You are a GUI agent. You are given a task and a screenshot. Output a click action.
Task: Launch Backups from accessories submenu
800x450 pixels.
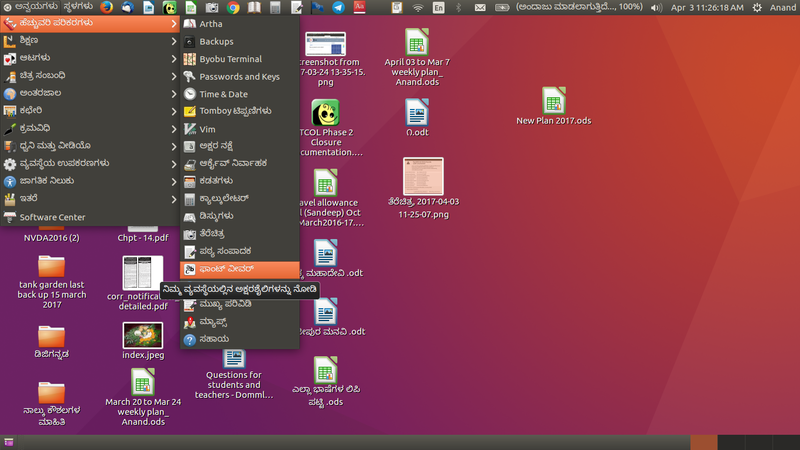tap(240, 41)
